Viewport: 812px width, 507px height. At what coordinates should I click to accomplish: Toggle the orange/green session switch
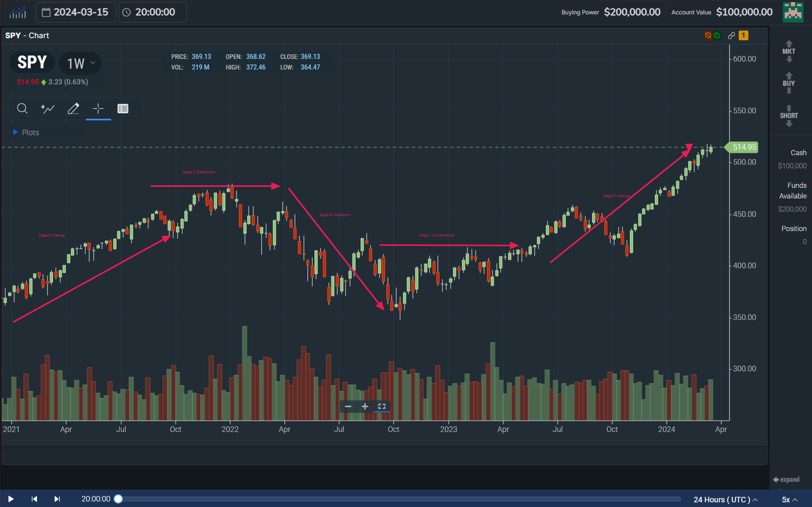pyautogui.click(x=712, y=35)
